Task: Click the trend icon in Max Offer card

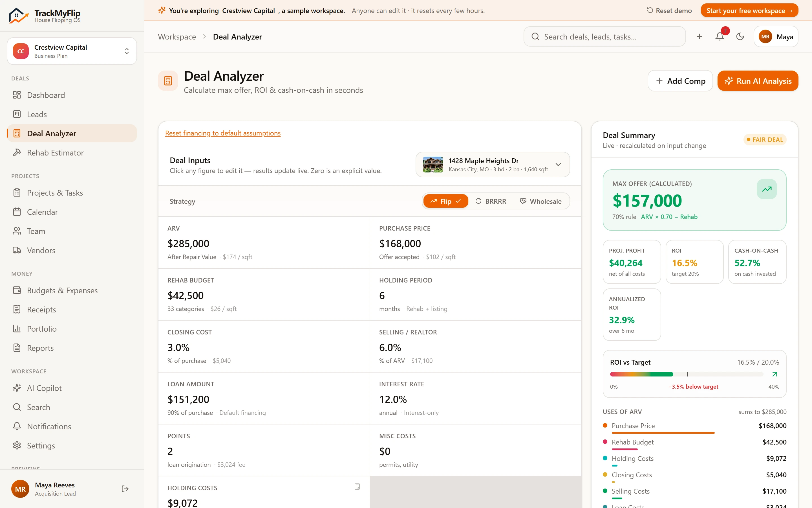Action: [767, 189]
